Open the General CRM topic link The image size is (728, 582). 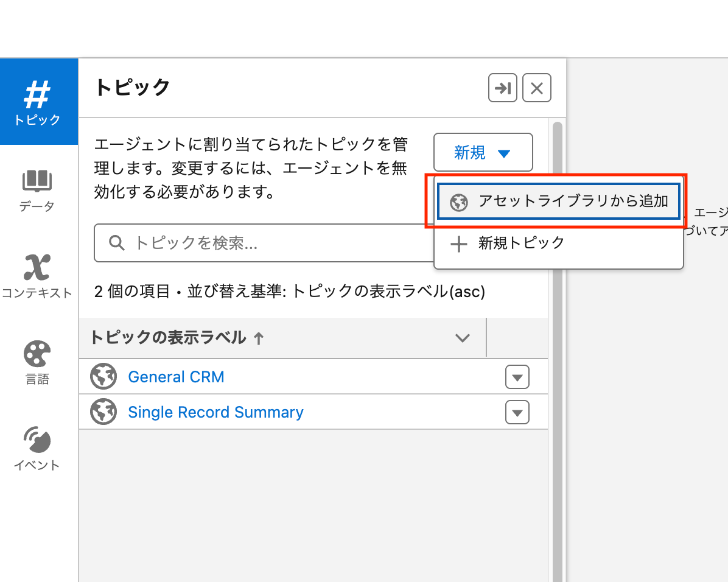pos(176,377)
